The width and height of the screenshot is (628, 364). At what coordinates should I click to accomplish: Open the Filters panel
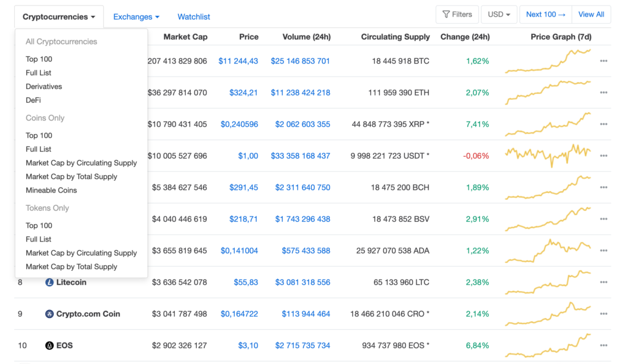pos(457,14)
